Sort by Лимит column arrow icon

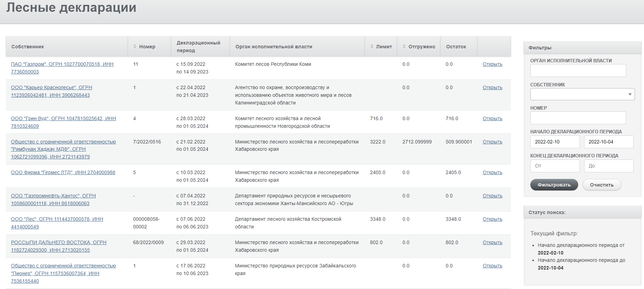coord(372,47)
